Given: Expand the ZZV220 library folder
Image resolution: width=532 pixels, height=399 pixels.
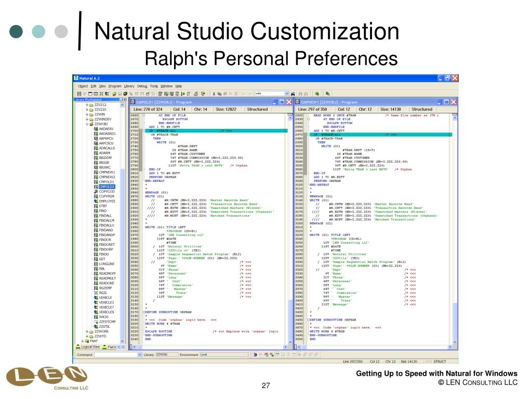Looking at the screenshot, I should (x=87, y=110).
